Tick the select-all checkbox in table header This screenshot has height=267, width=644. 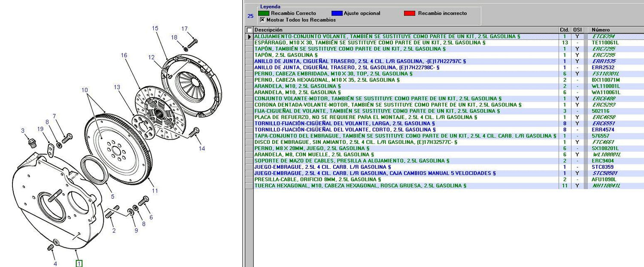(249, 30)
